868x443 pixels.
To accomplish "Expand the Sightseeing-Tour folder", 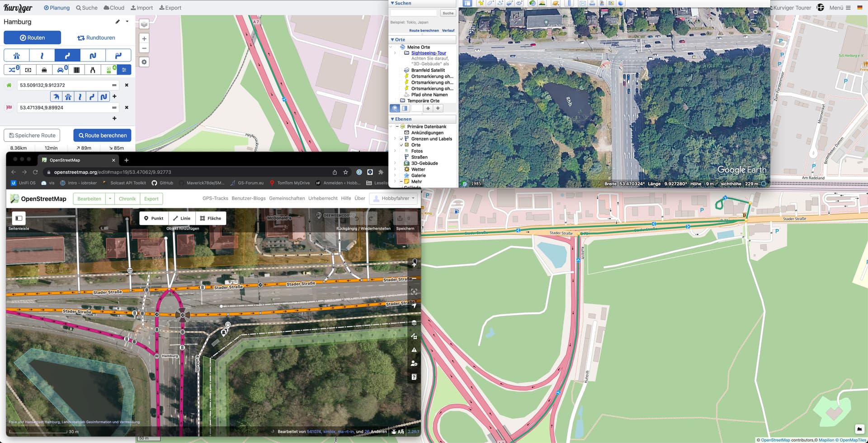I will pos(395,53).
